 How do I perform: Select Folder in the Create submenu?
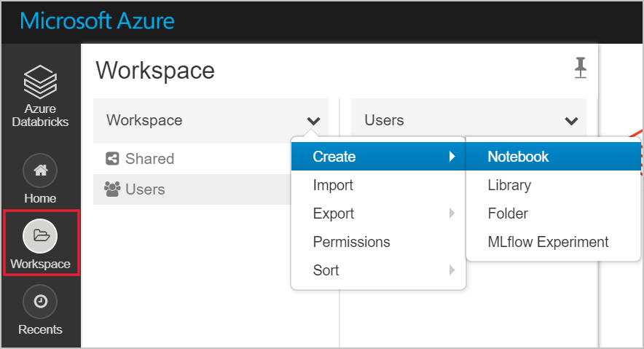[x=508, y=213]
